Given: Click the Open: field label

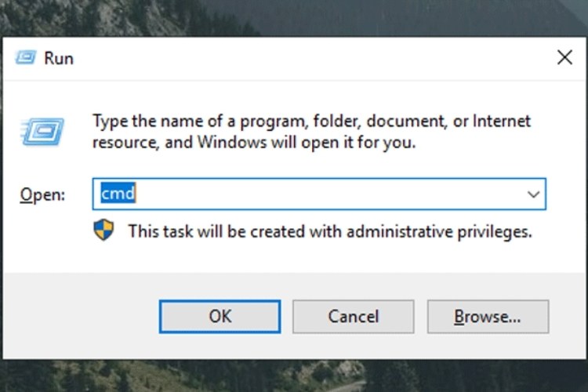Looking at the screenshot, I should [43, 194].
